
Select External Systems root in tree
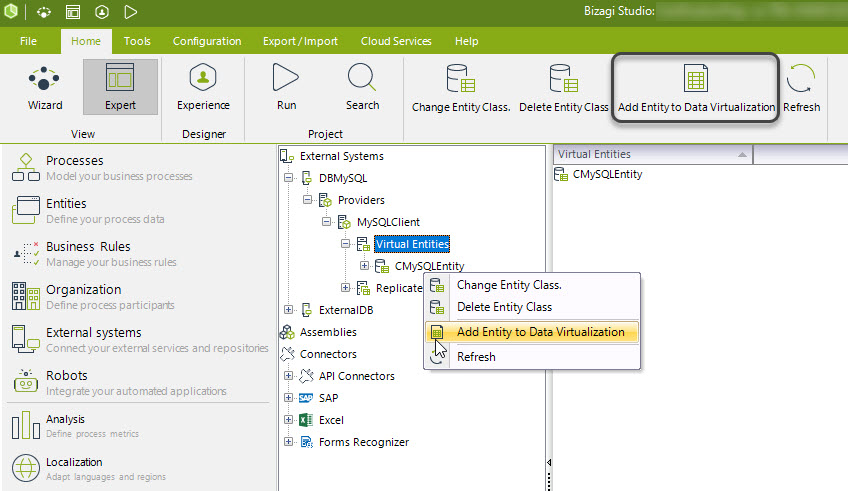(341, 156)
